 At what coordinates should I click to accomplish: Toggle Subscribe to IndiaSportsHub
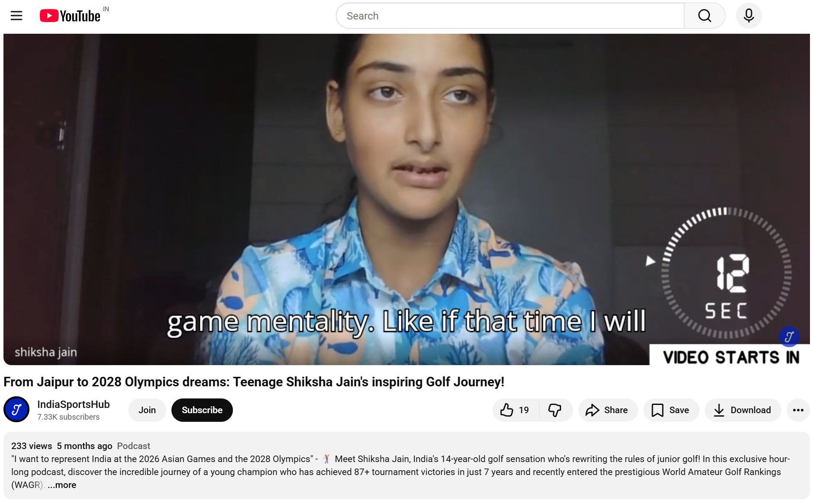(x=202, y=410)
